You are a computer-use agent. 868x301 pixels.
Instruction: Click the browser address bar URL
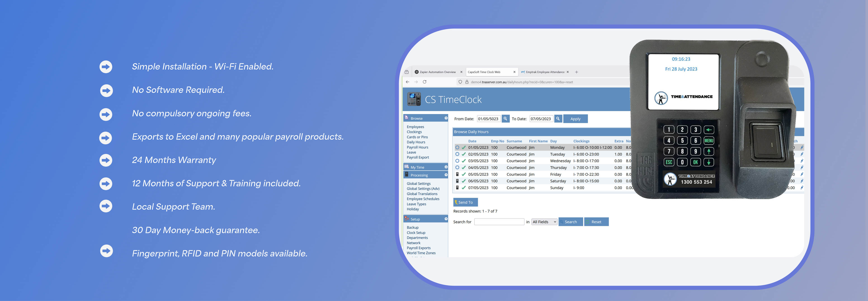(x=522, y=82)
